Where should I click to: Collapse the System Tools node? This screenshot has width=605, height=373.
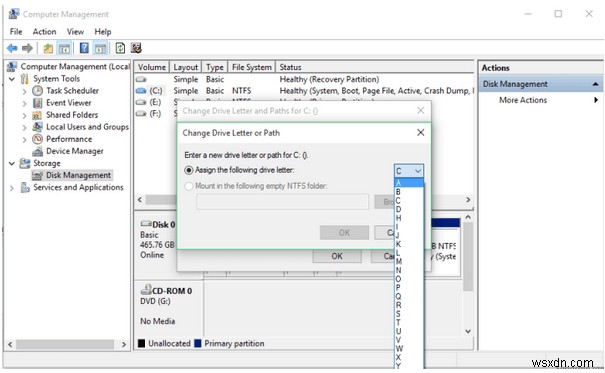click(x=12, y=79)
